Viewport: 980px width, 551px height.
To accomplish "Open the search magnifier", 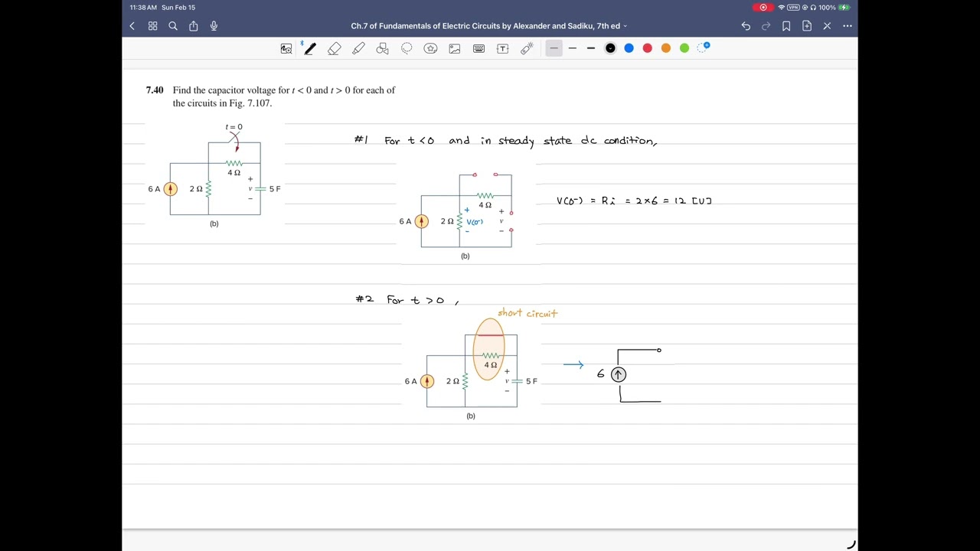I will point(173,26).
